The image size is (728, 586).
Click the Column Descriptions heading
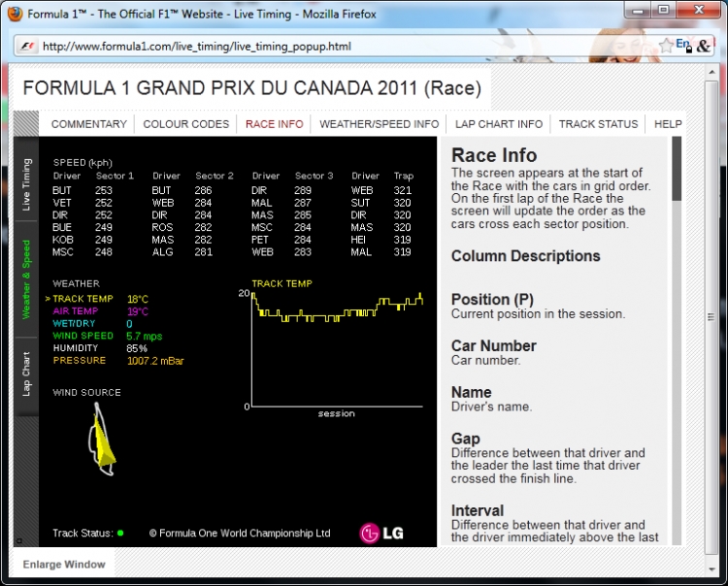(525, 256)
